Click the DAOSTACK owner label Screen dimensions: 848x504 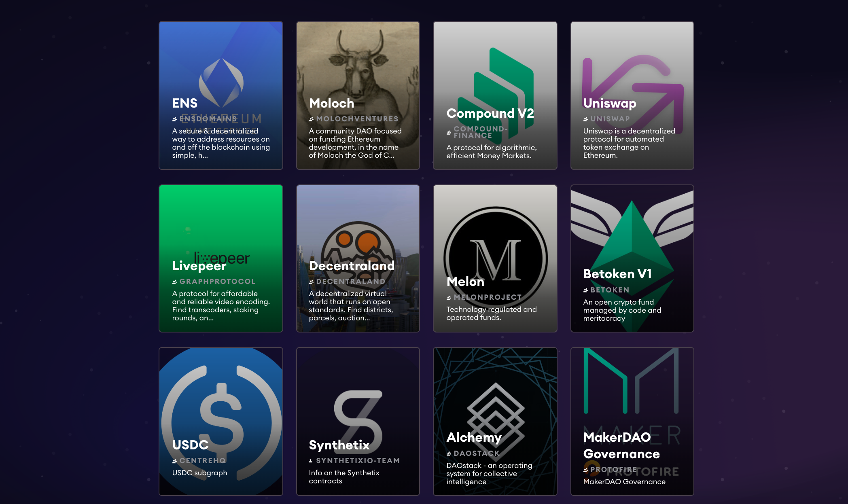(x=476, y=453)
